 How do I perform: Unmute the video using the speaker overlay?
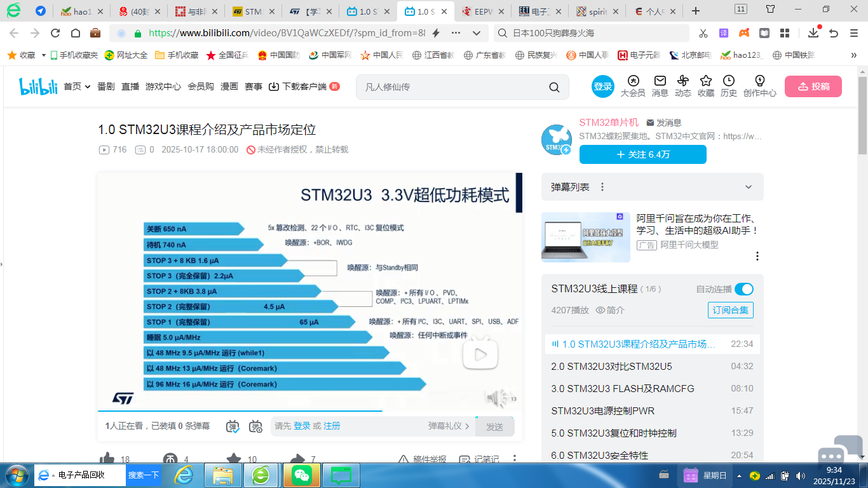(498, 398)
